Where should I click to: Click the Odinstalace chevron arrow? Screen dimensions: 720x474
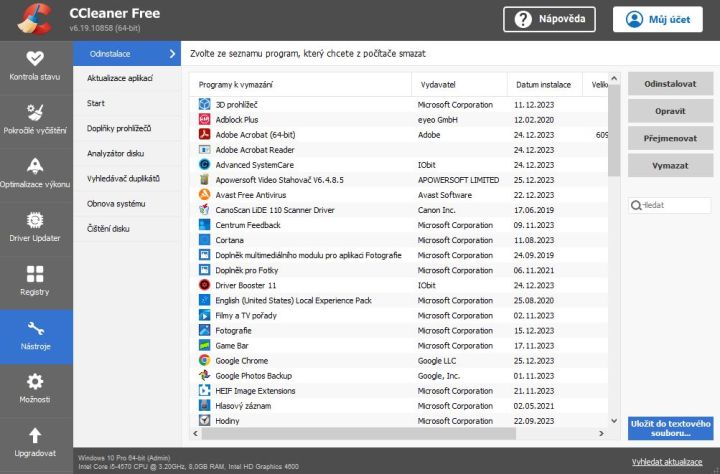(172, 54)
